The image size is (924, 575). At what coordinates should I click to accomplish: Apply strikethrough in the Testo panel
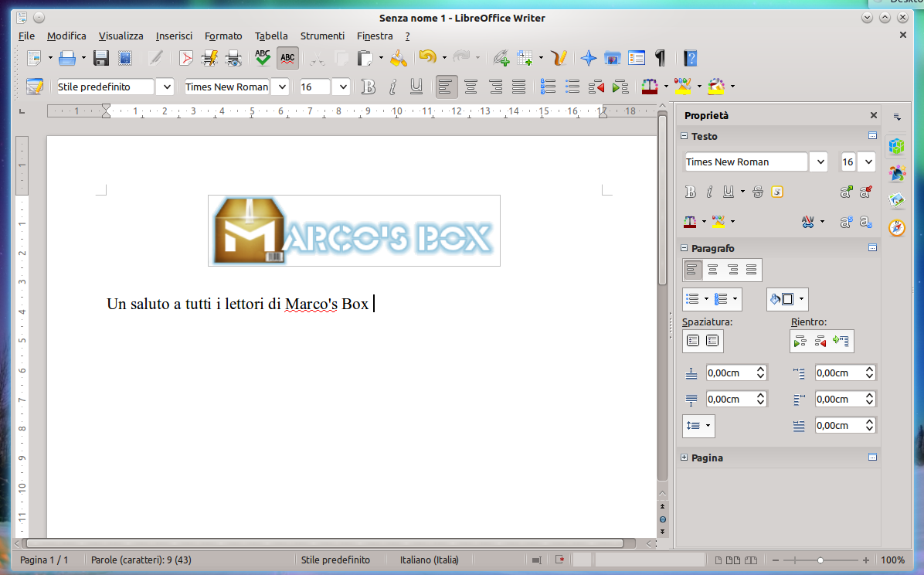758,192
